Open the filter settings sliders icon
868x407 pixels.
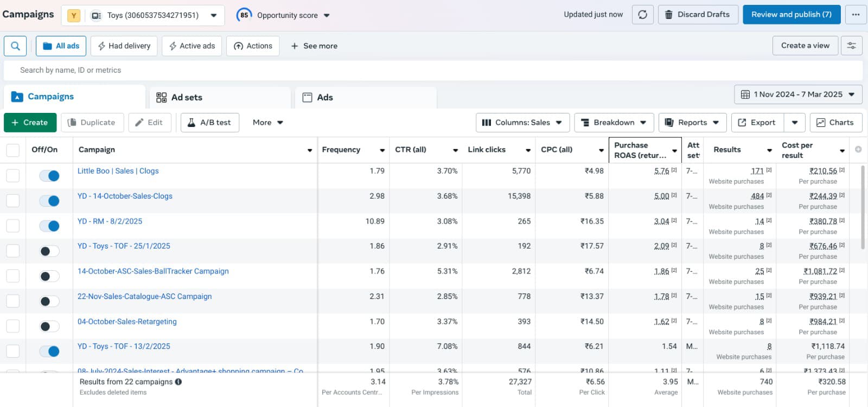(x=852, y=46)
